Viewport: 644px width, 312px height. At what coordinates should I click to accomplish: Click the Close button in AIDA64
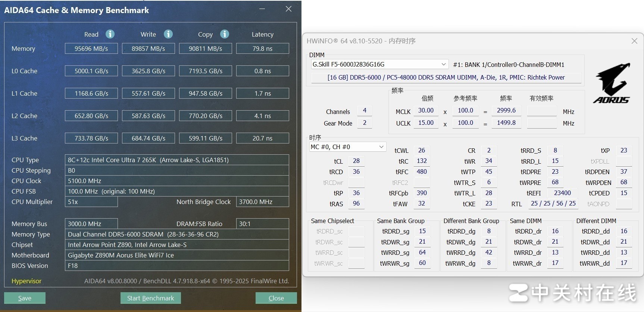click(276, 298)
